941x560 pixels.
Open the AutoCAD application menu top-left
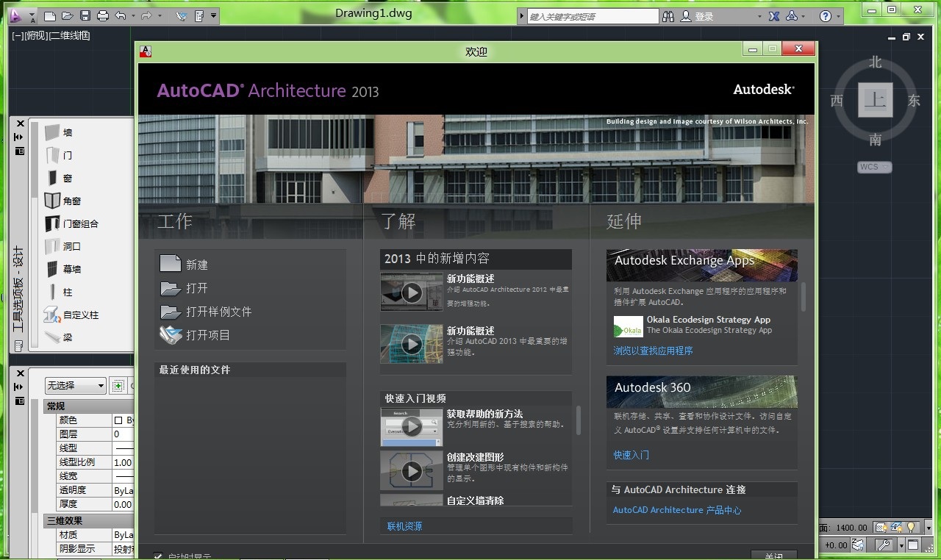(17, 15)
